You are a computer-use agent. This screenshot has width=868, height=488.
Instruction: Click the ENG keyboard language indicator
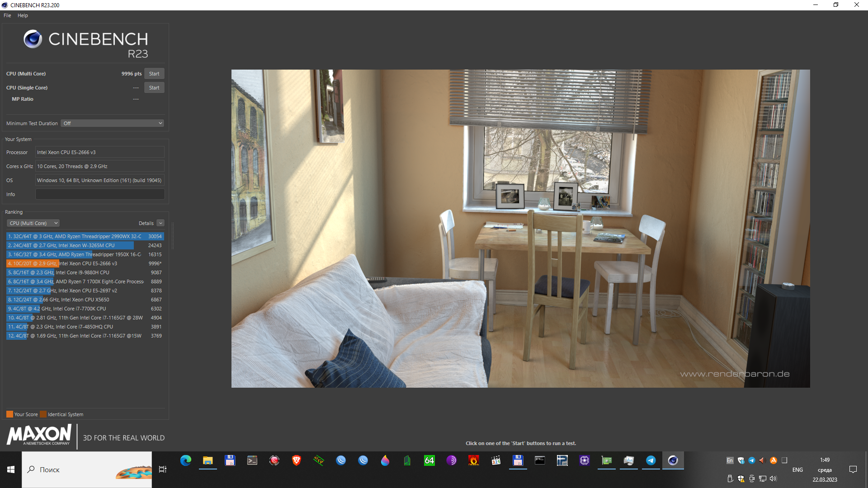coord(797,470)
